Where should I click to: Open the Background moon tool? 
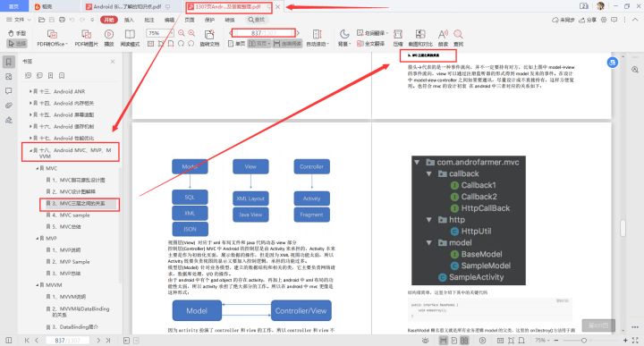(343, 38)
